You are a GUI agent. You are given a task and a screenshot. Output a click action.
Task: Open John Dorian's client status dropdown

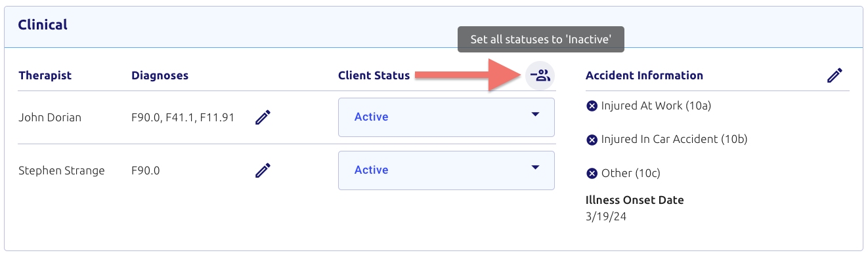point(446,117)
